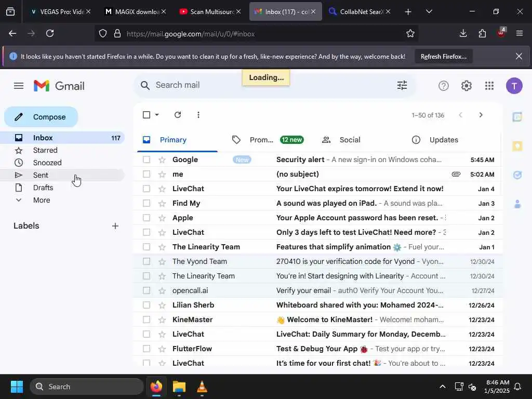Open Firefox extensions puzzle icon
Viewport: 532px width, 399px height.
(482, 33)
